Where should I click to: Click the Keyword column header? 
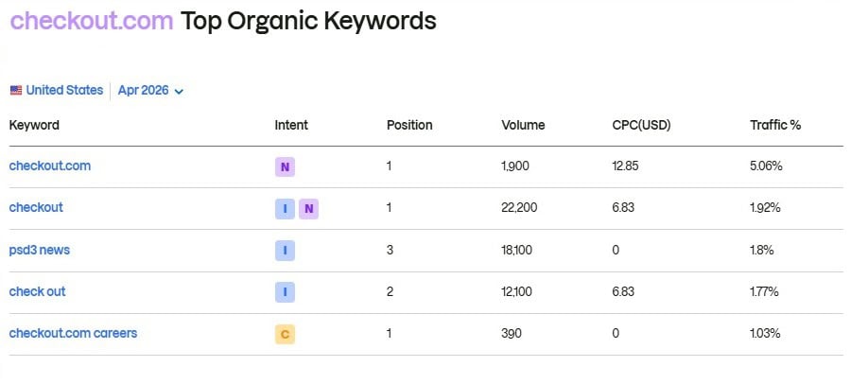pyautogui.click(x=34, y=125)
